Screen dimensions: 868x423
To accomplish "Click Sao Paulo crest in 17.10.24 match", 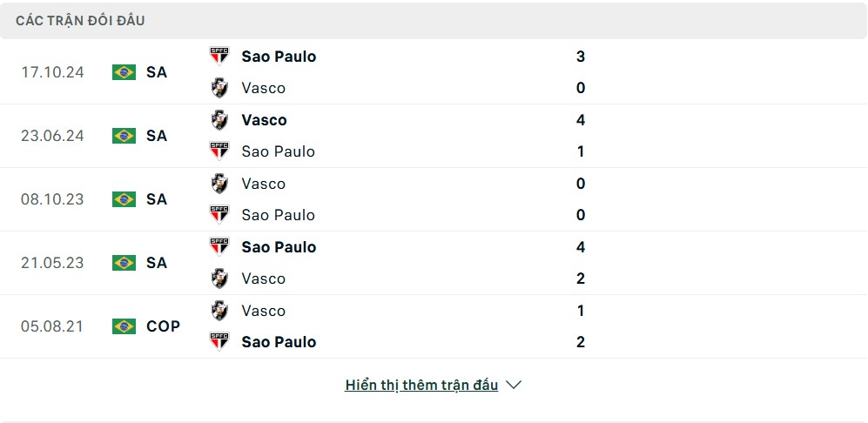I will tap(219, 56).
